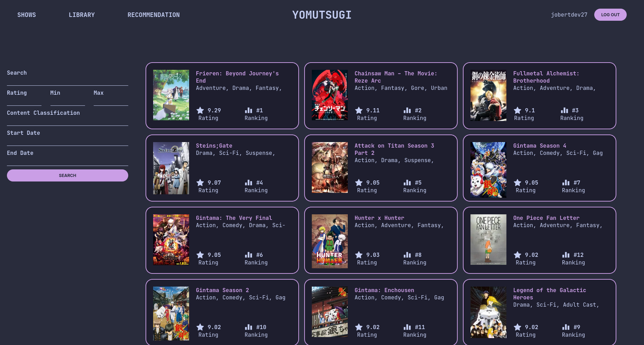Screen dimensions: 644x345
Task: Click the ranking icon on One Piece Fan Letter card
Action: click(566, 255)
